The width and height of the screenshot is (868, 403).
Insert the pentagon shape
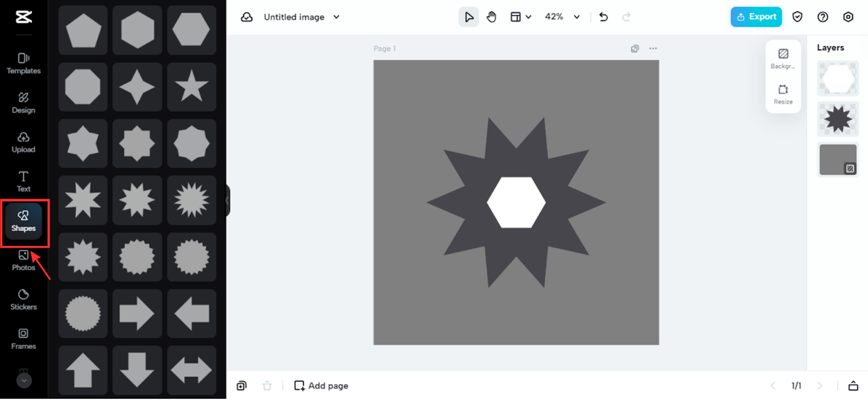[x=83, y=30]
